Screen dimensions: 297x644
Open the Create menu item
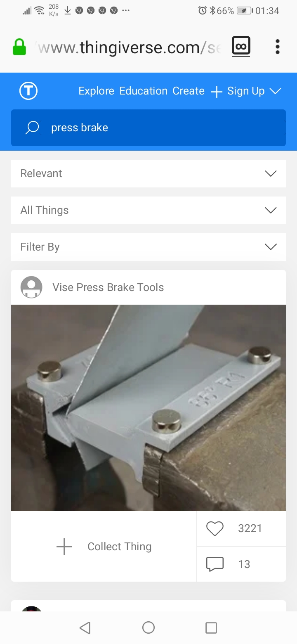pos(189,91)
